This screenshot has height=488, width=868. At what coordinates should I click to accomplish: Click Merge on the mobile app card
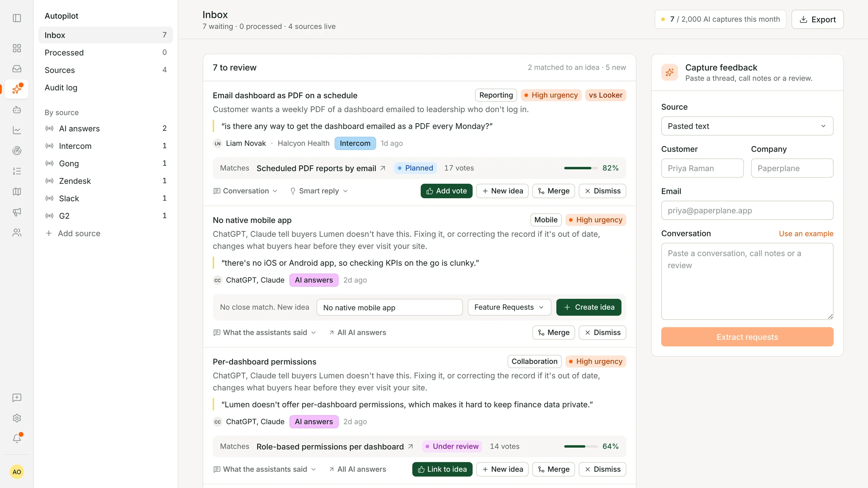pyautogui.click(x=553, y=332)
